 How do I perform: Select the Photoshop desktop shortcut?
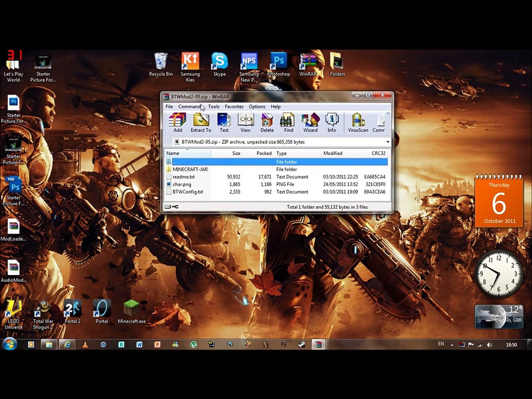[279, 65]
